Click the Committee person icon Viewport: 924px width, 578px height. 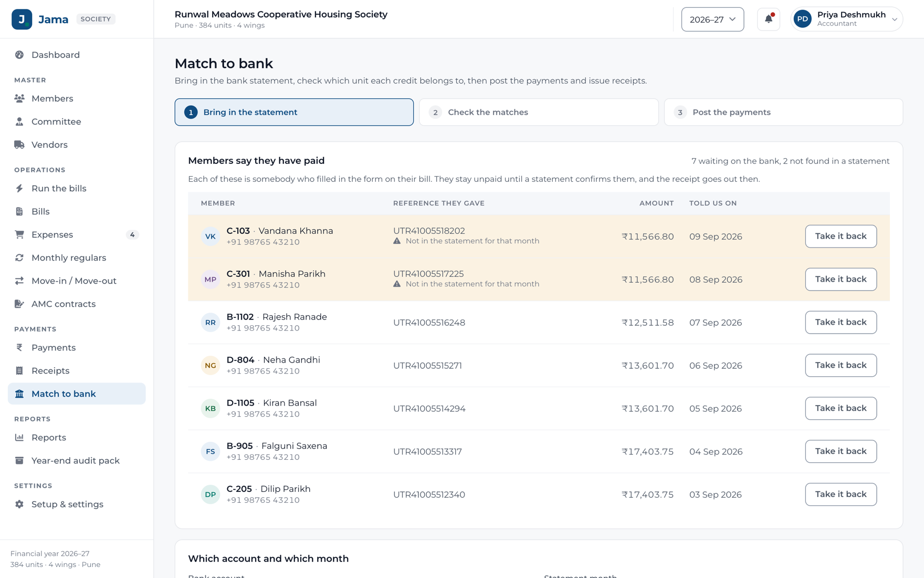pos(19,121)
